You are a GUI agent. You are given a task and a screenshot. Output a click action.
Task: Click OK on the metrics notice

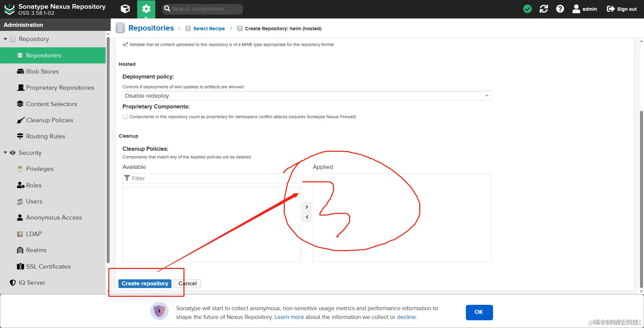click(479, 312)
